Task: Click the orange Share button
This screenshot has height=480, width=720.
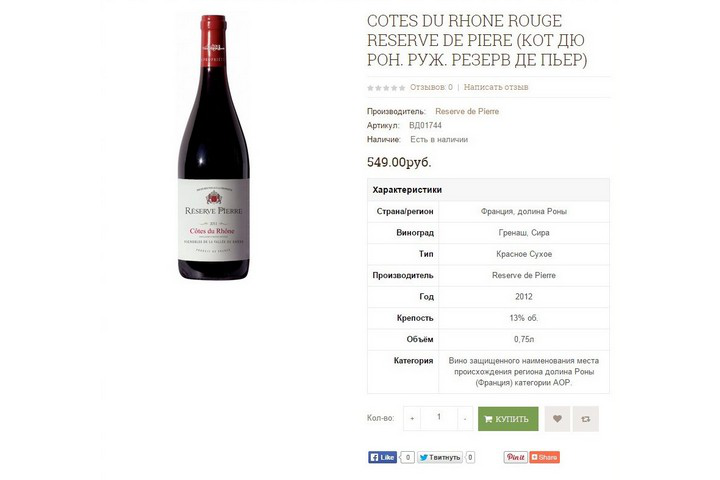Action: (545, 457)
